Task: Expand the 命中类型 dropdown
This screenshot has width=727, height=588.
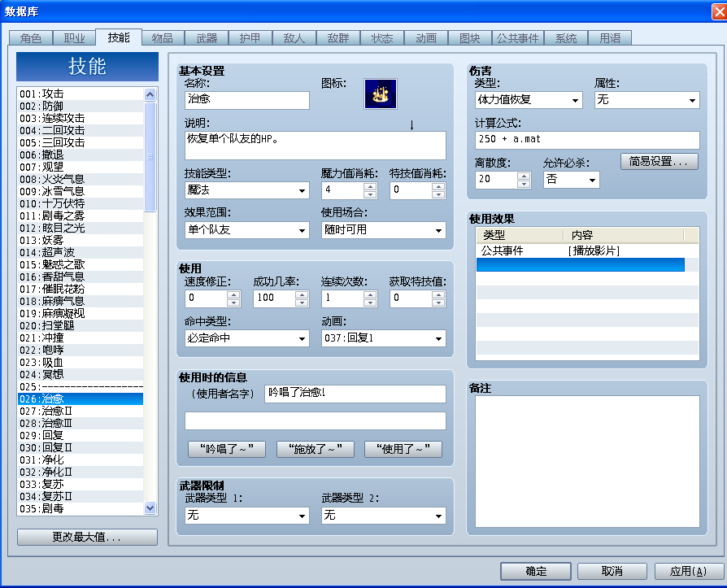Action: pyautogui.click(x=246, y=338)
